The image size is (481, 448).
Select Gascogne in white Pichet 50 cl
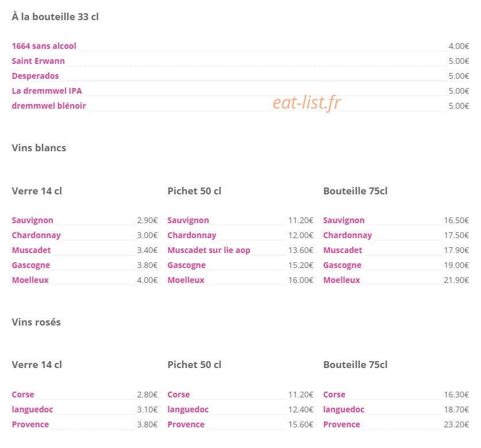point(187,265)
